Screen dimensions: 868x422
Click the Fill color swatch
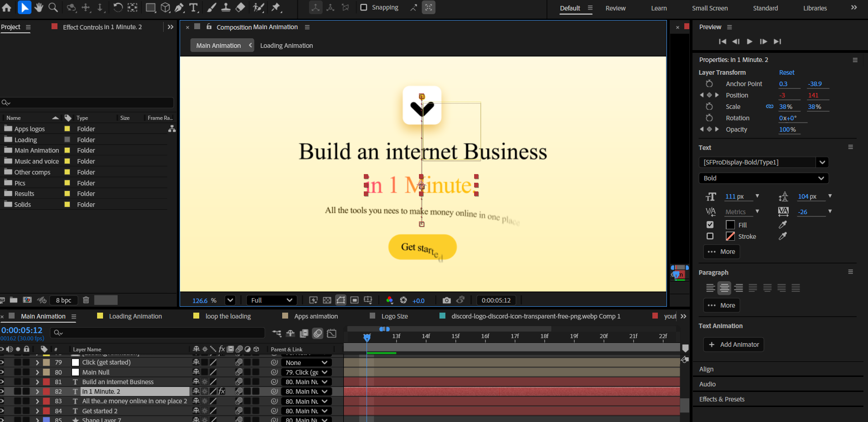730,225
